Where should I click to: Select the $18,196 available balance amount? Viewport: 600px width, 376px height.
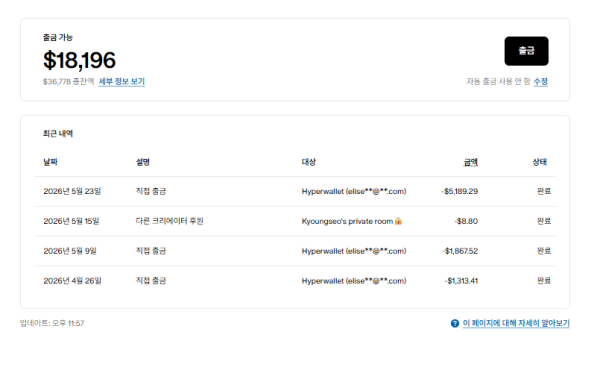tap(79, 60)
